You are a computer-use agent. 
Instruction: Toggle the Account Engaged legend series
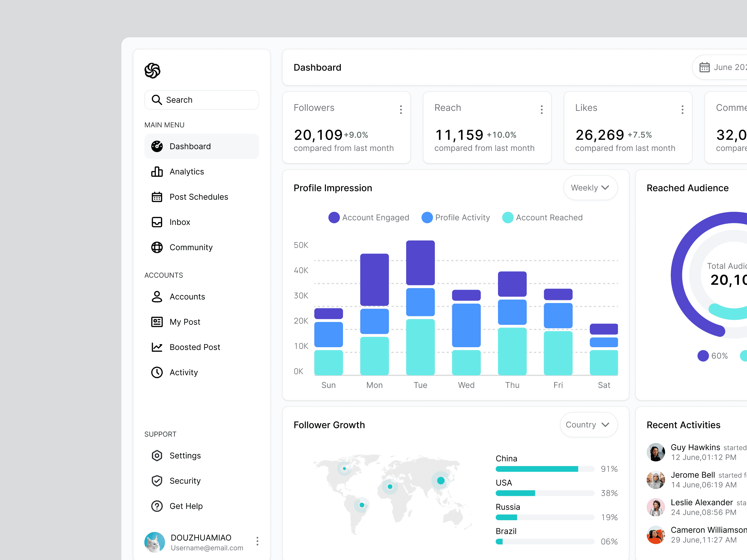pyautogui.click(x=369, y=217)
